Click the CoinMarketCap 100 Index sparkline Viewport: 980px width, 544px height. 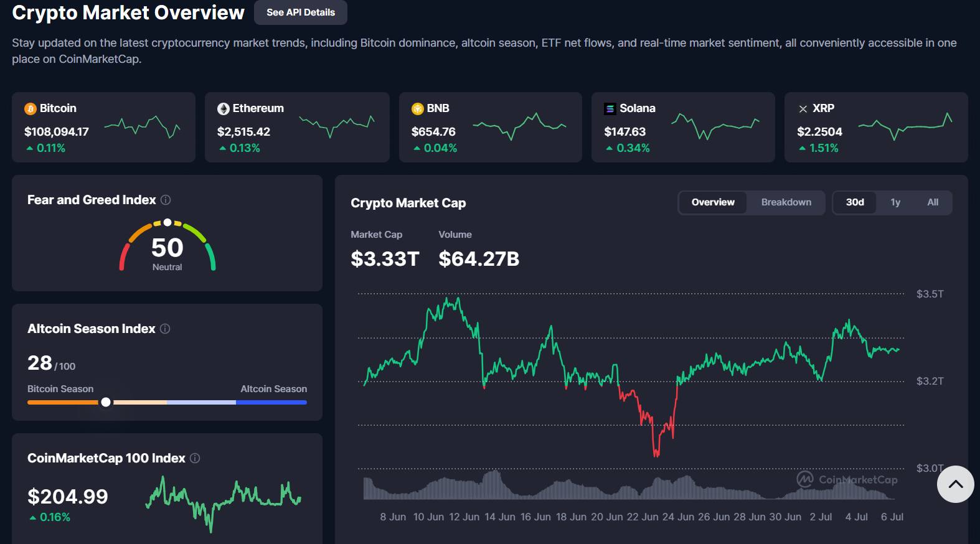[224, 504]
